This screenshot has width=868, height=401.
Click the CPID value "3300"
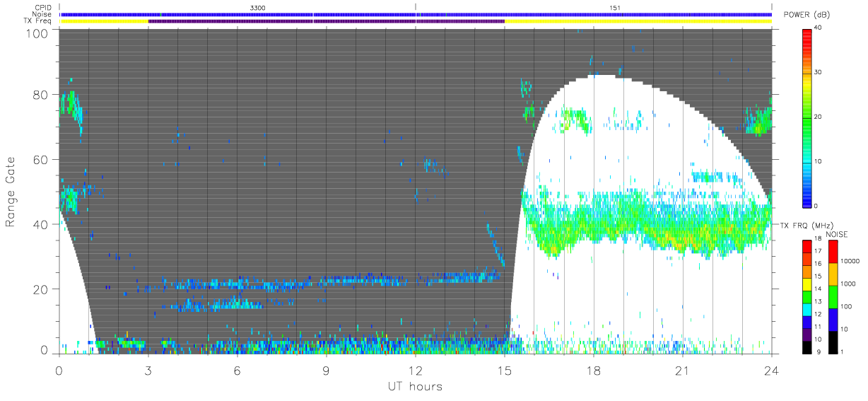(259, 7)
